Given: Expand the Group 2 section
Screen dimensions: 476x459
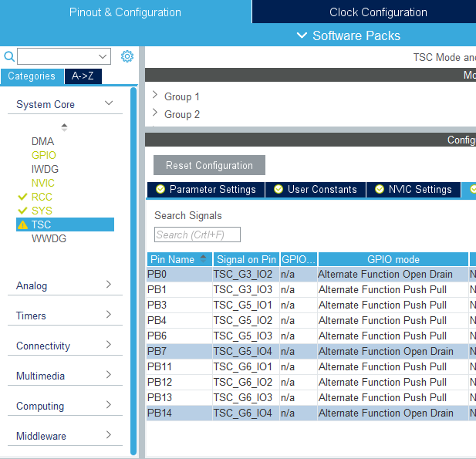Looking at the screenshot, I should (155, 113).
